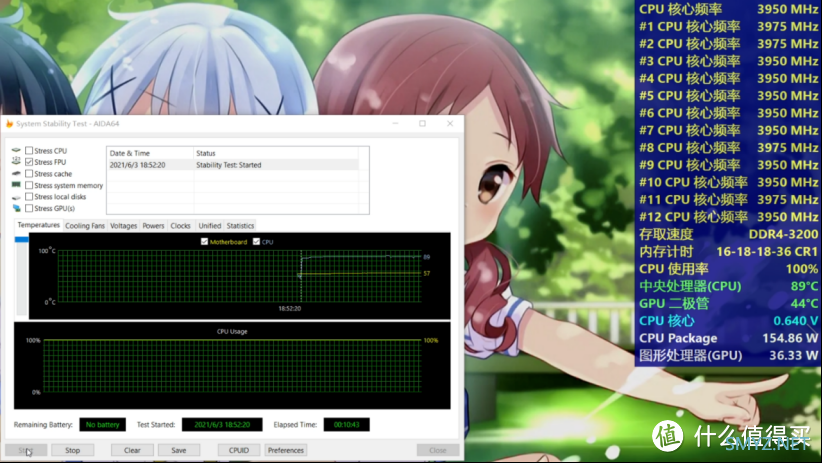Enable the Stress CPU checkbox
This screenshot has width=822, height=463.
(29, 150)
